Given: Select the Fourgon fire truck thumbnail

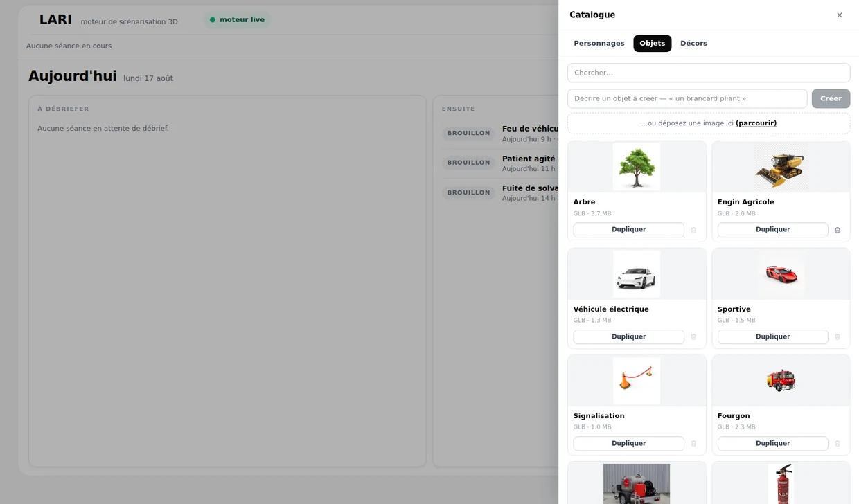Looking at the screenshot, I should tap(781, 381).
